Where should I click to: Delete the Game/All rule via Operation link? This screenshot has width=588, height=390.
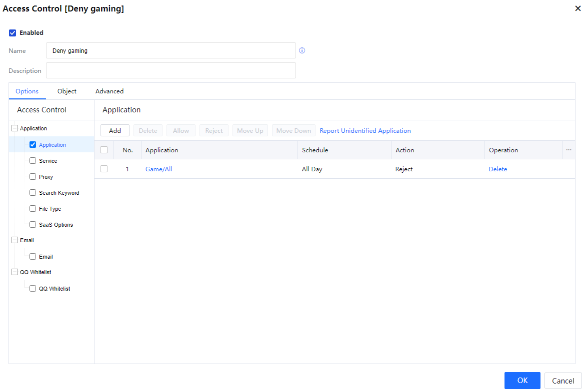tap(498, 169)
